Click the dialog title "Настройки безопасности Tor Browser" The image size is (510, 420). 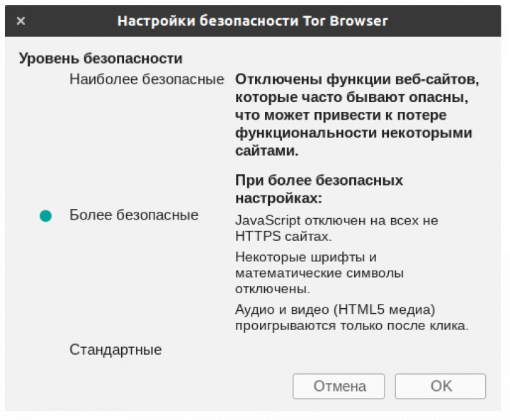252,21
